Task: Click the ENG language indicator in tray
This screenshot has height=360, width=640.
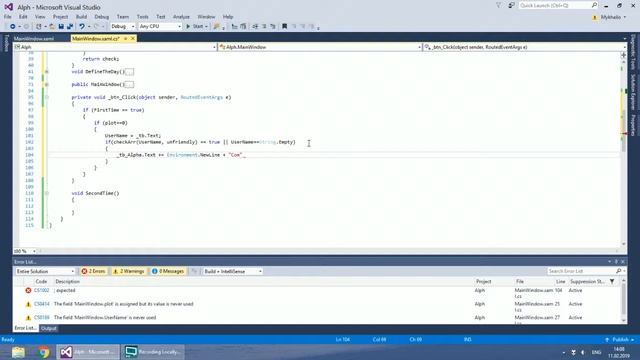Action: click(x=596, y=352)
